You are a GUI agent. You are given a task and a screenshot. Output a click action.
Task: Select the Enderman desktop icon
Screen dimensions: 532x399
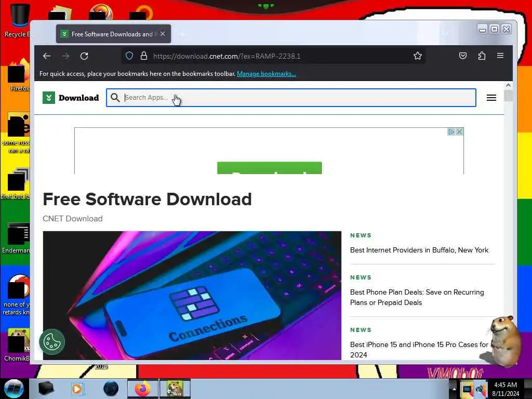[16, 238]
